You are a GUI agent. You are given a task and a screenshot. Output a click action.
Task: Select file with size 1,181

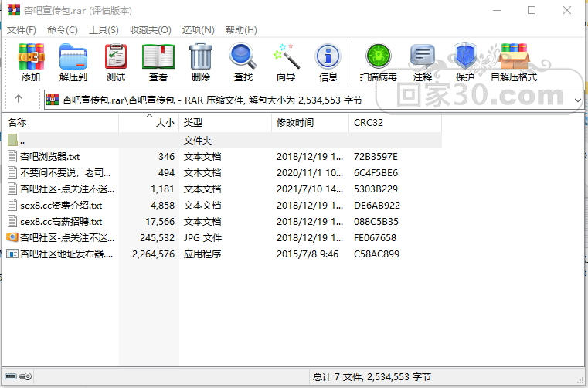click(222, 189)
